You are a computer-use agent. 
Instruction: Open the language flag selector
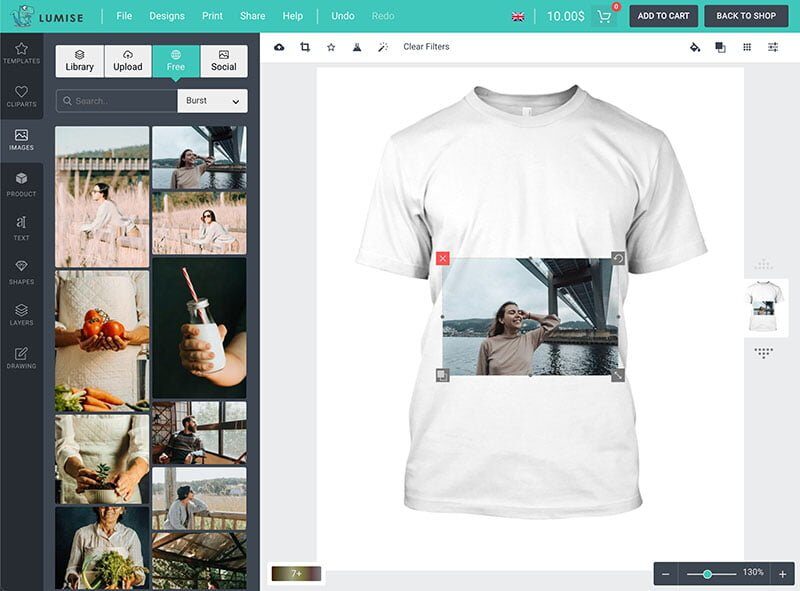pyautogui.click(x=518, y=16)
